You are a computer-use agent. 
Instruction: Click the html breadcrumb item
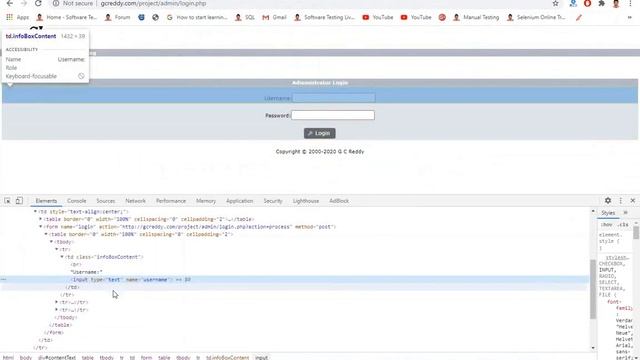8,357
